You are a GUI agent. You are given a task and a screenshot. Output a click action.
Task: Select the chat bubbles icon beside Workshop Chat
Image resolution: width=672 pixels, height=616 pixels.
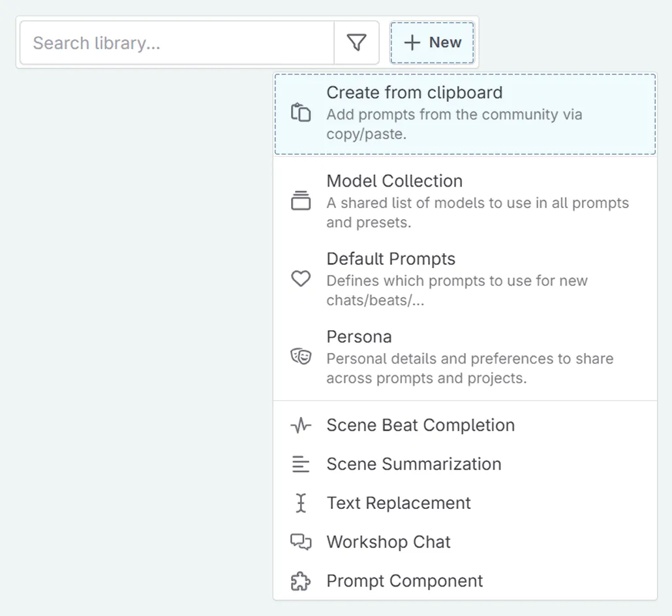tap(301, 542)
